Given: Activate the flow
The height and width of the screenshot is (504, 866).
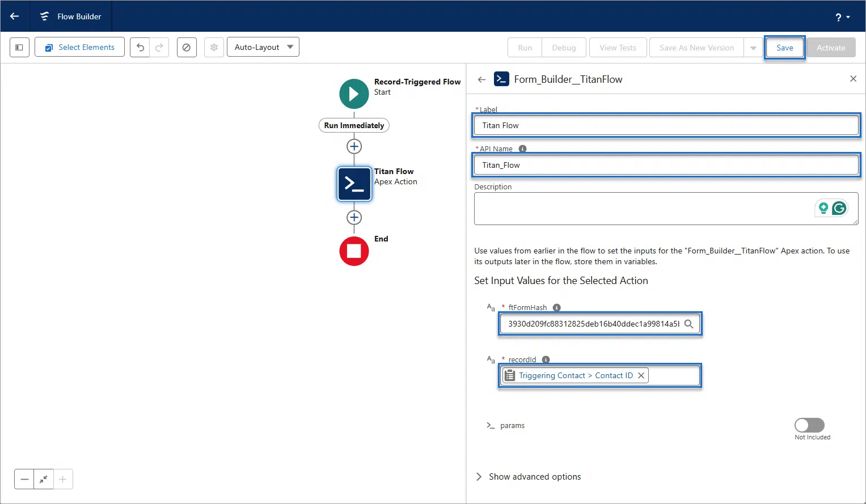Looking at the screenshot, I should 831,48.
